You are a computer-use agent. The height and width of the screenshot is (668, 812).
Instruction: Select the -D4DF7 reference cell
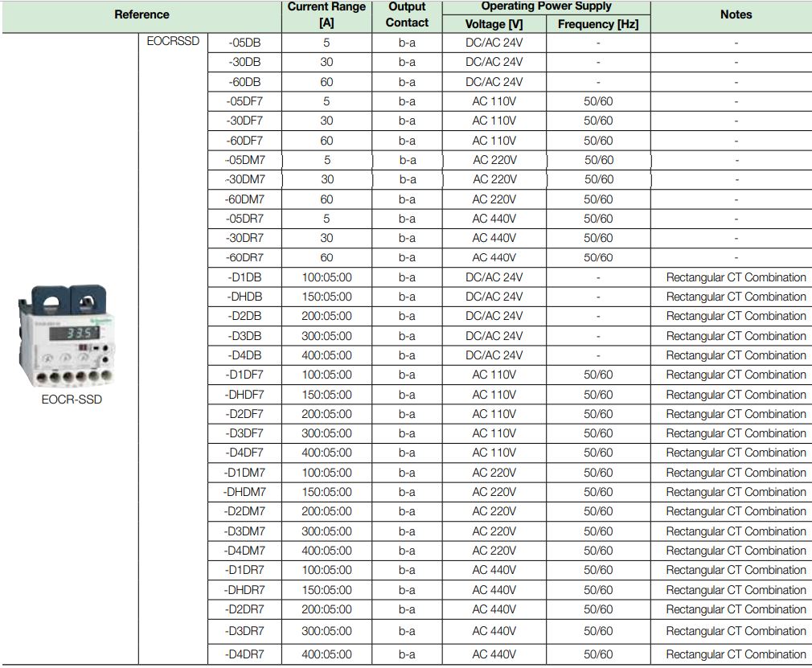tap(244, 453)
